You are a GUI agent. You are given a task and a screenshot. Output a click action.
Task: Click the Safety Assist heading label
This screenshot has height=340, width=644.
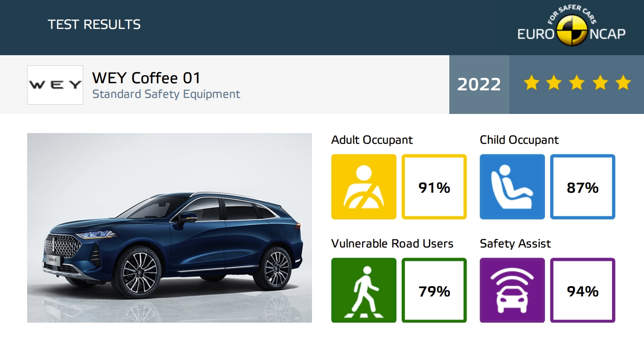pos(515,244)
